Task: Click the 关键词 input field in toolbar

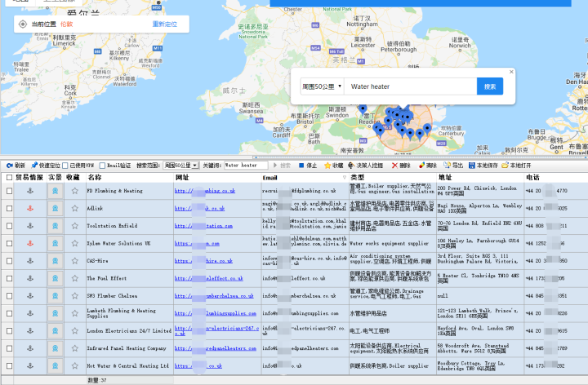Action: (246, 165)
